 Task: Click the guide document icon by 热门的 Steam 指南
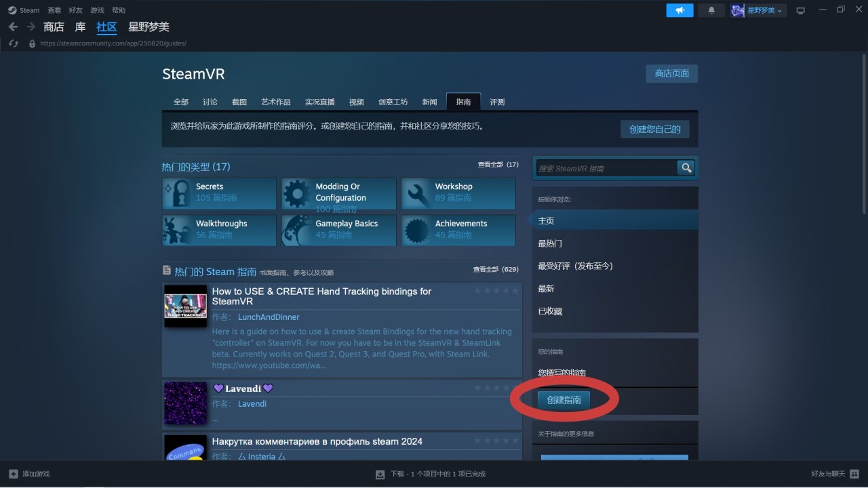click(167, 270)
